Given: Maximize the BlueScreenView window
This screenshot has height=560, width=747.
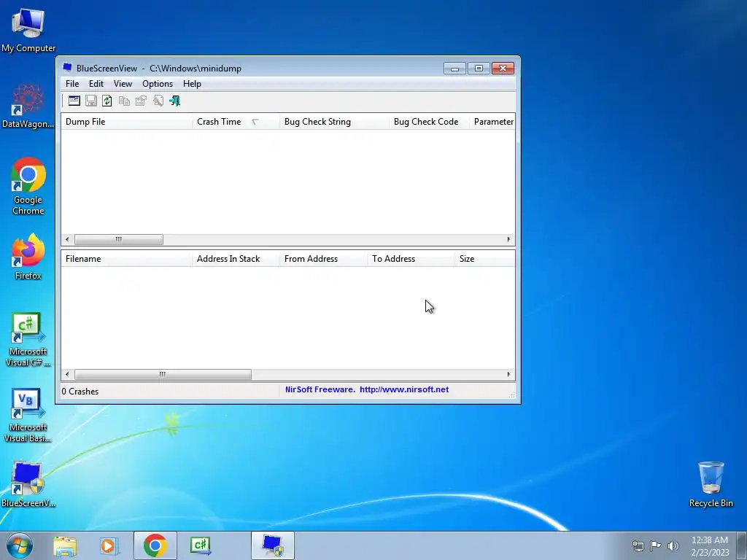Looking at the screenshot, I should [x=479, y=69].
